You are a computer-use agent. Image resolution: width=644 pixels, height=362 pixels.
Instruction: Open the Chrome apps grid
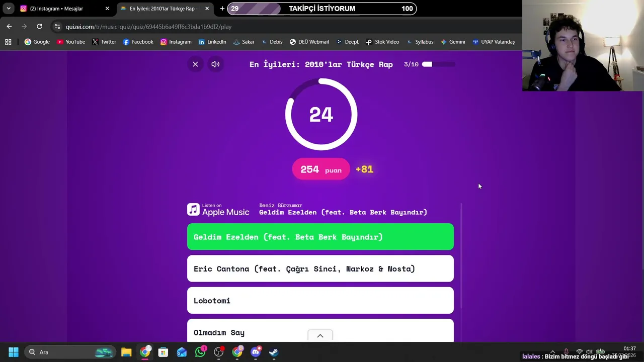tap(8, 42)
